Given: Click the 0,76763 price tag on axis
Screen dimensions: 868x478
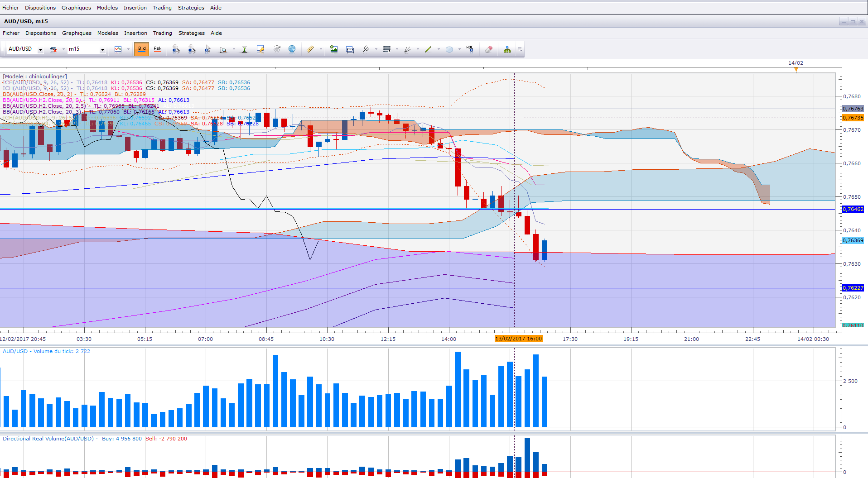Looking at the screenshot, I should tap(853, 109).
